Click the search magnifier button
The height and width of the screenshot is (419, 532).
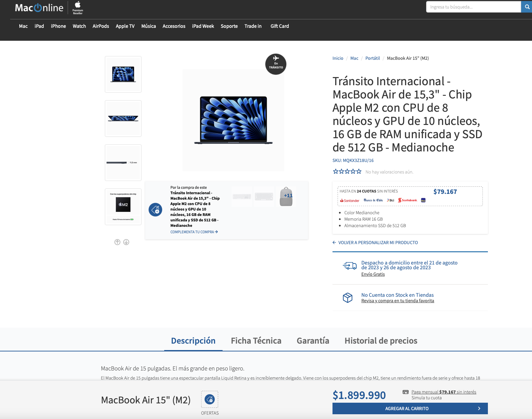[527, 7]
